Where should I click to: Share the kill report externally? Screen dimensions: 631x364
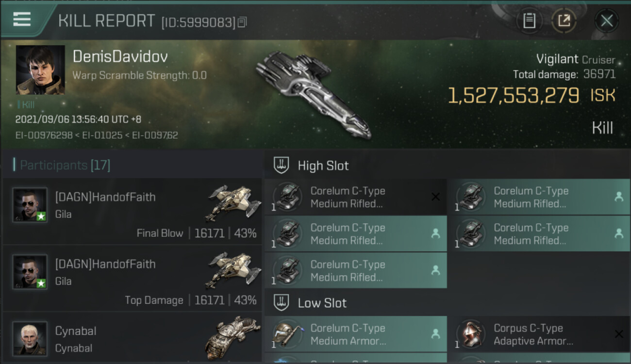coord(564,21)
